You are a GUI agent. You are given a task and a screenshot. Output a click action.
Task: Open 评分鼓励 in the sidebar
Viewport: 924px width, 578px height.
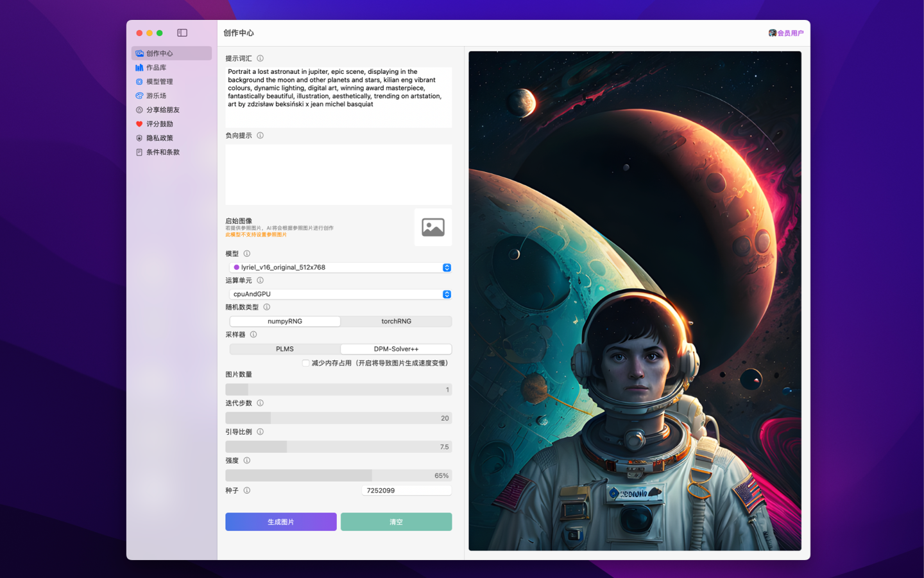171,124
